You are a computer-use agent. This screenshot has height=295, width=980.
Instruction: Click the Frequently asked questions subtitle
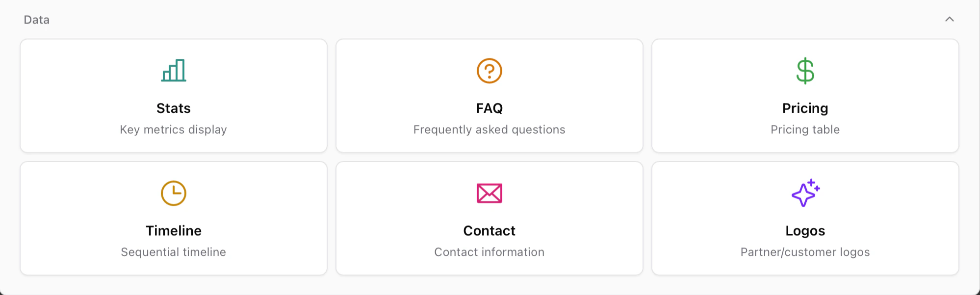pos(489,129)
